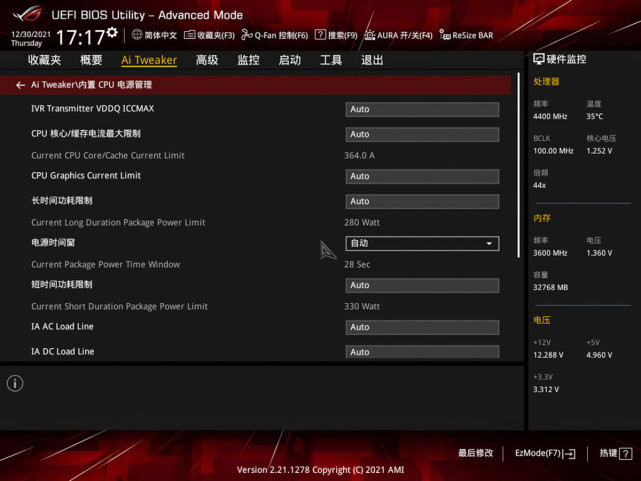Go to the 退出 tab
641x481 pixels.
(x=372, y=60)
